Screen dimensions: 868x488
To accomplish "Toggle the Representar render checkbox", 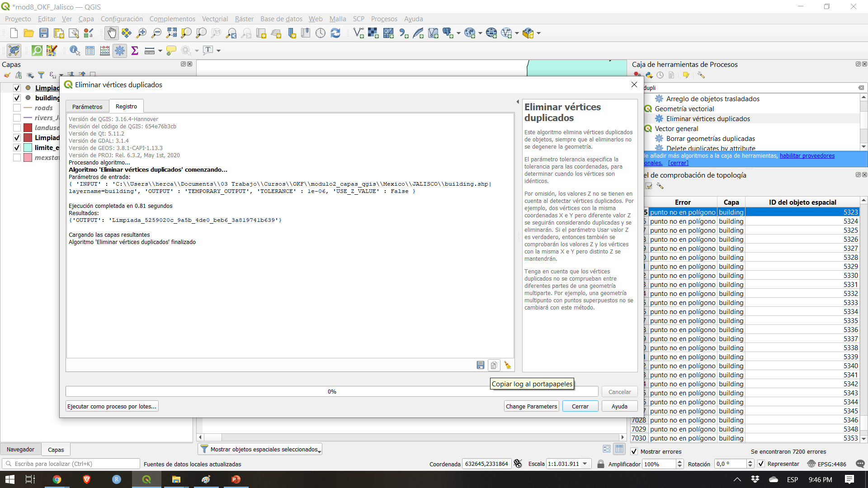I will coord(761,464).
